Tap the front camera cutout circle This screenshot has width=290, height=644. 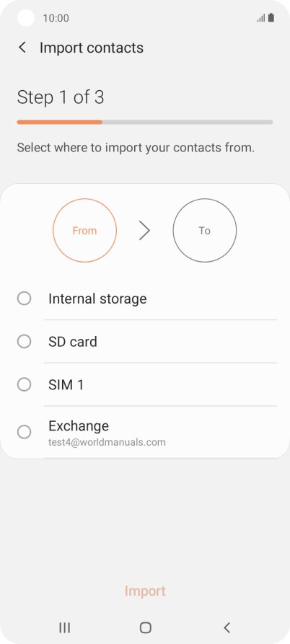point(26,17)
